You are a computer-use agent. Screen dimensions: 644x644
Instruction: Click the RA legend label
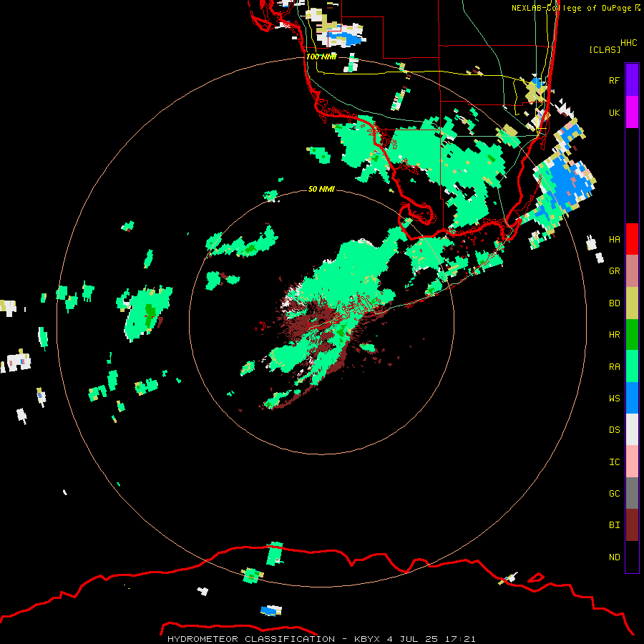pos(614,366)
